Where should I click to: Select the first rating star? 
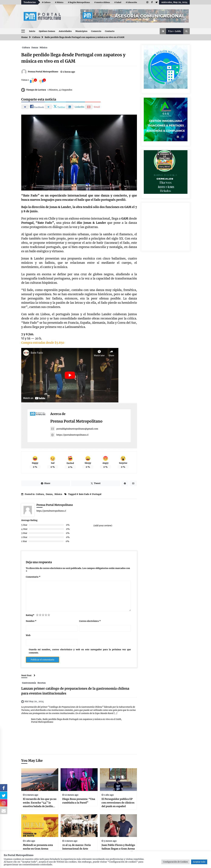[x=37, y=615]
